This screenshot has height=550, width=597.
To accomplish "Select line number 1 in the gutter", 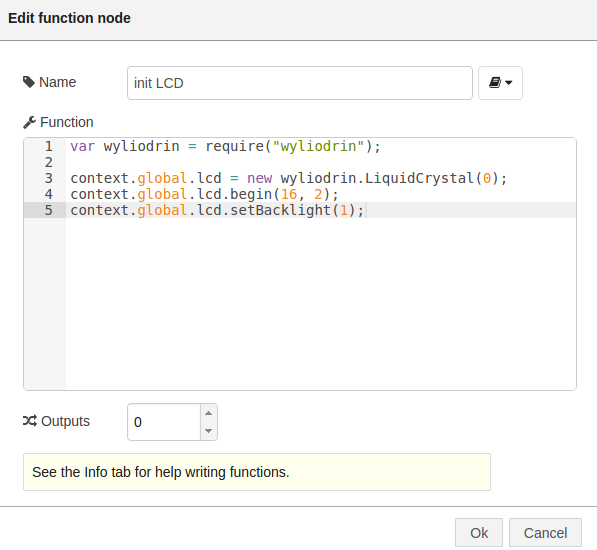I will (x=48, y=146).
